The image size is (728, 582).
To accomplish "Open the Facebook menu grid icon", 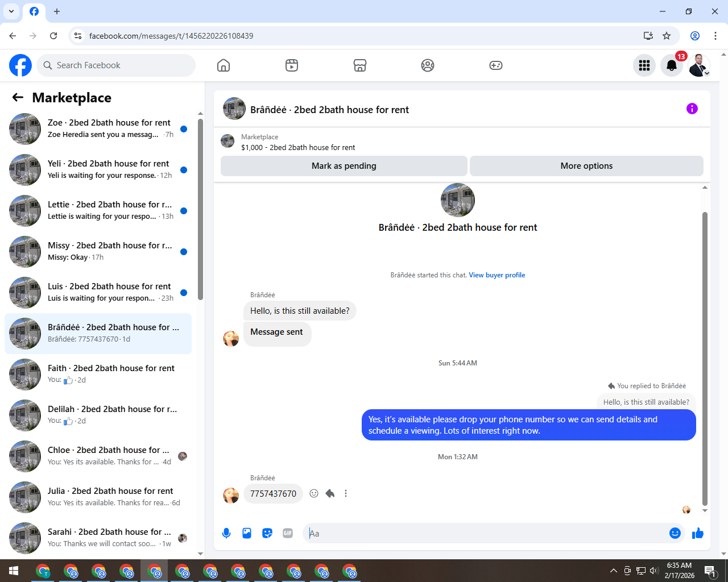I will tap(644, 65).
